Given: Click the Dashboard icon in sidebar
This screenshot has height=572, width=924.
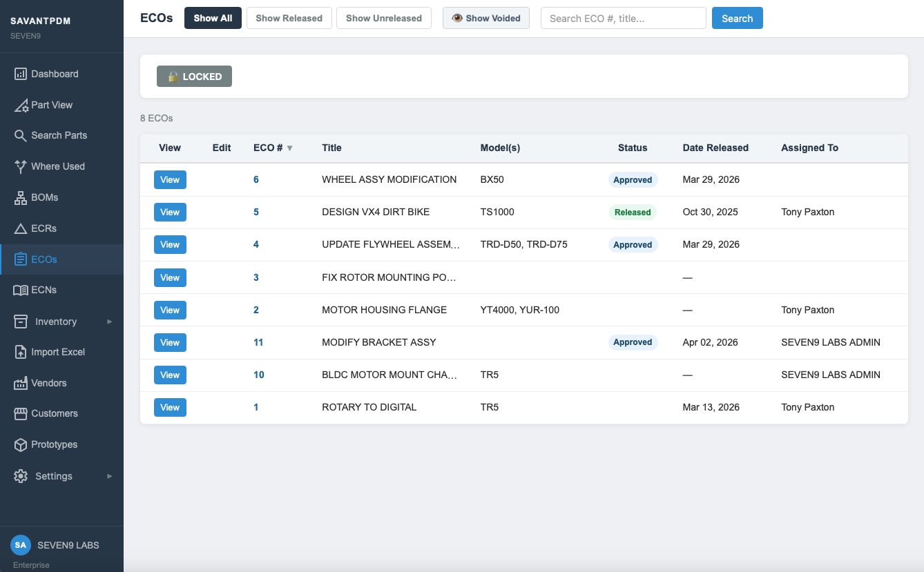Looking at the screenshot, I should pyautogui.click(x=20, y=74).
